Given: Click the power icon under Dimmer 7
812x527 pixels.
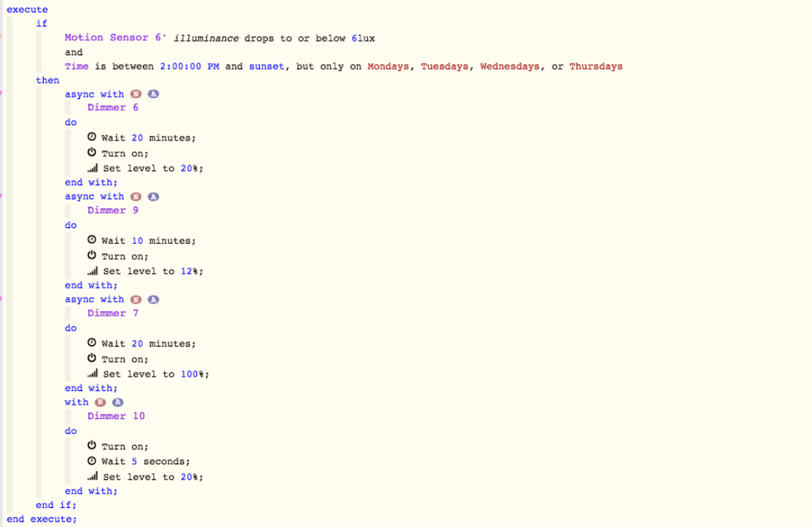Looking at the screenshot, I should [x=91, y=358].
